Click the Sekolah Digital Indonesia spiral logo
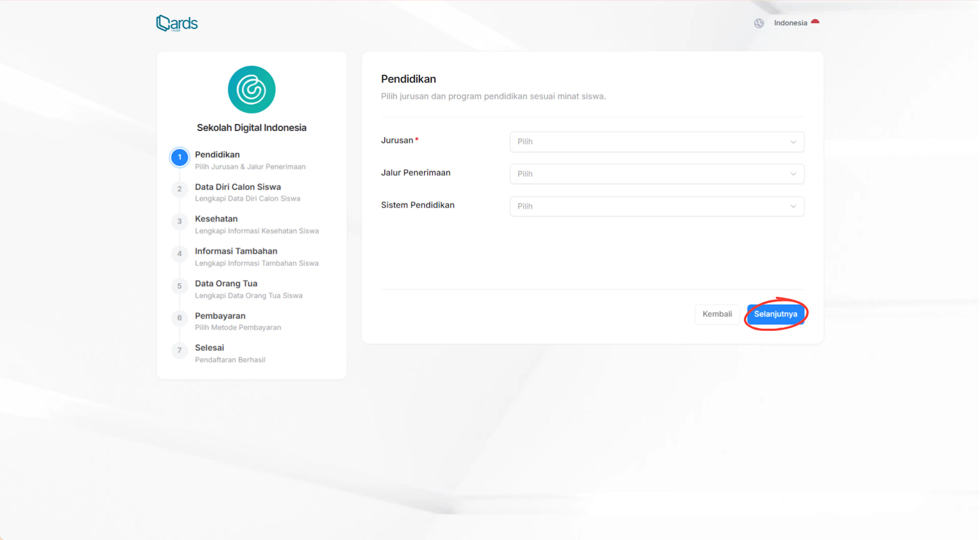This screenshot has height=540, width=980. tap(251, 89)
